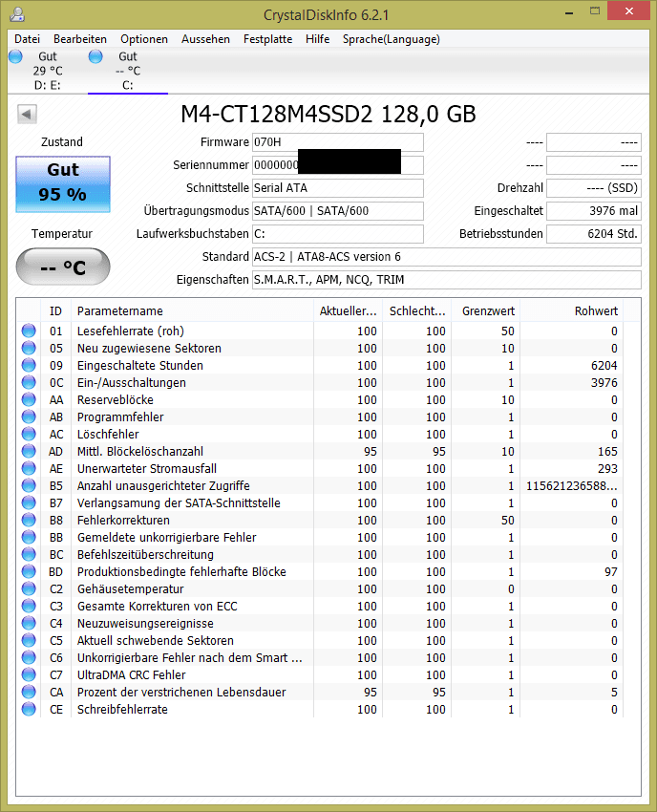Click status icon for Gemeldete unkorrigierbare Fehler

tap(29, 537)
